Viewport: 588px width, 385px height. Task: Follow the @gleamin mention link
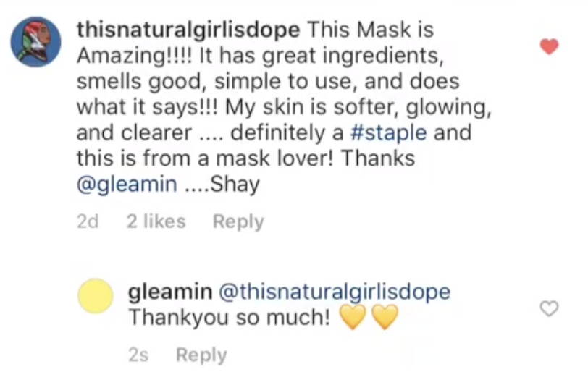coord(127,184)
